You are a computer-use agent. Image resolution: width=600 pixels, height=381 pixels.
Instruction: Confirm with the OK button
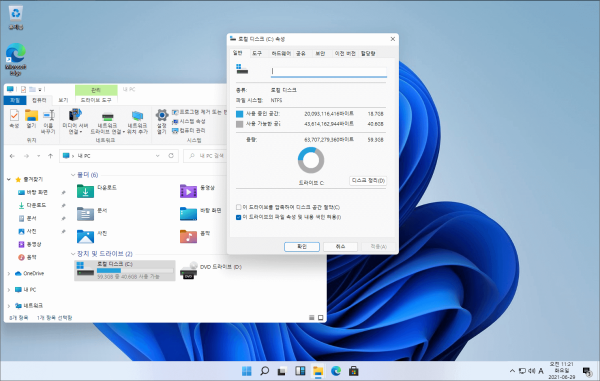point(302,247)
